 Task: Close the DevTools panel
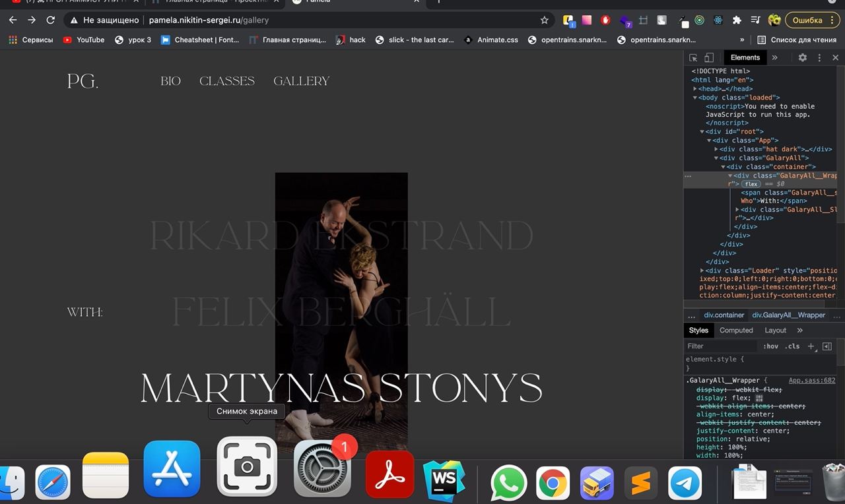[835, 57]
